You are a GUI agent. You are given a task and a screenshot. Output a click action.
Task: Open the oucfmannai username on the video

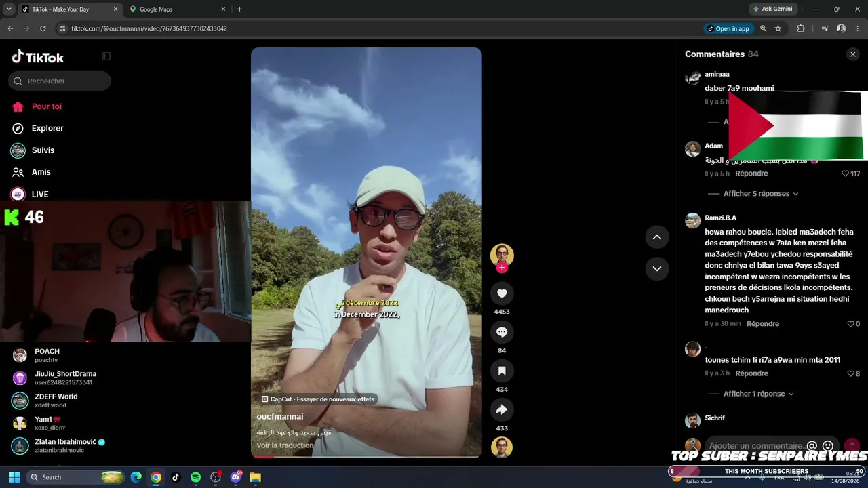pyautogui.click(x=280, y=416)
